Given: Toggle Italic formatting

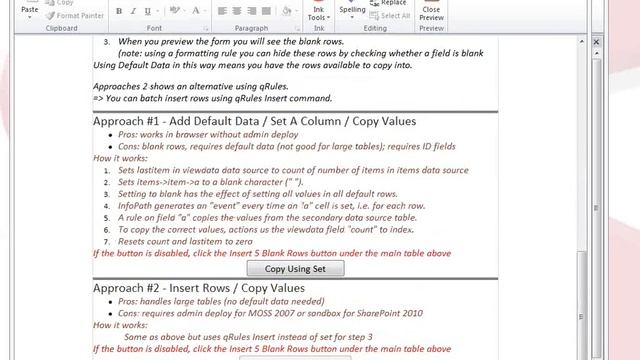Looking at the screenshot, I should [133, 11].
